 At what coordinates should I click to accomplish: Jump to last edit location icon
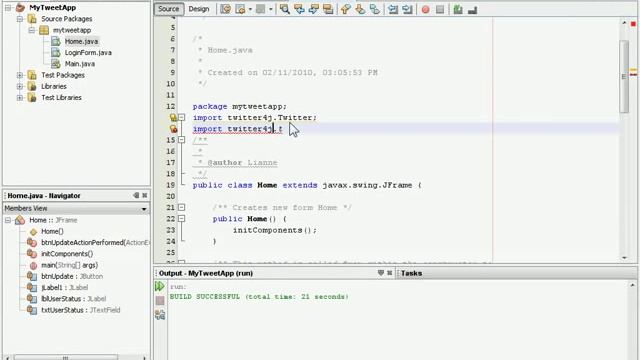point(226,9)
